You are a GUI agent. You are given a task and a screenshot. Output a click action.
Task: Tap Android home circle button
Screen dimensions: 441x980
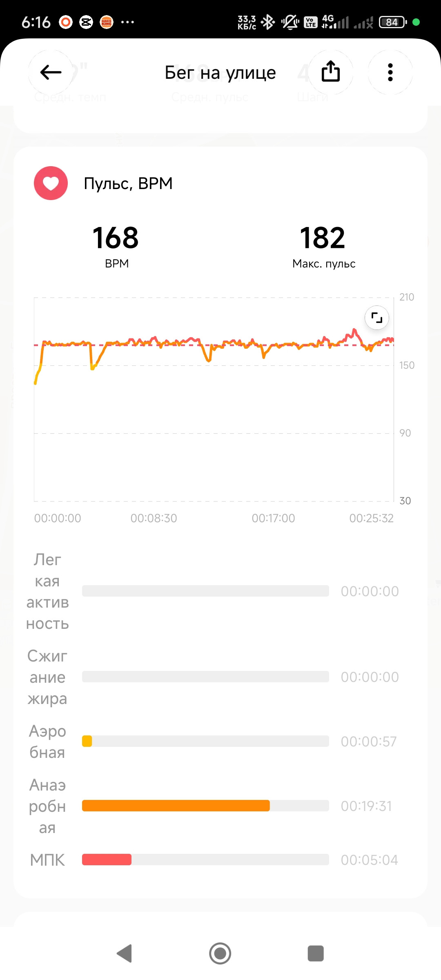[x=220, y=953]
